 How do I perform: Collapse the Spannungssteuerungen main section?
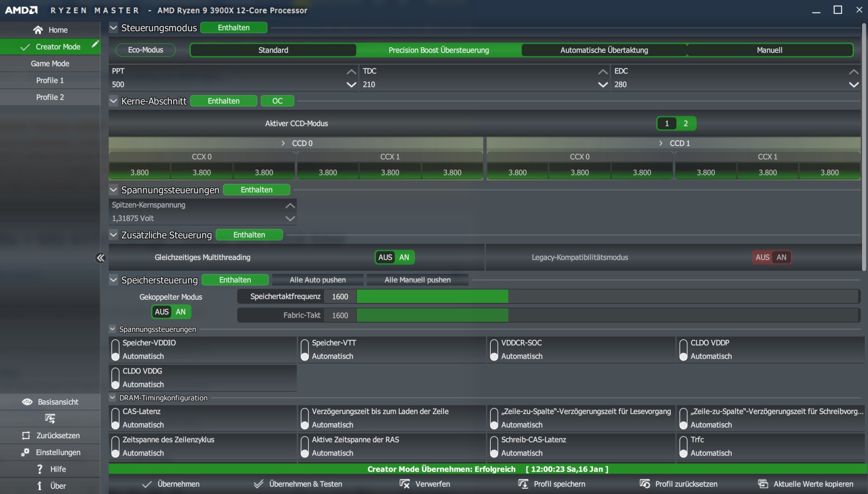pos(114,189)
